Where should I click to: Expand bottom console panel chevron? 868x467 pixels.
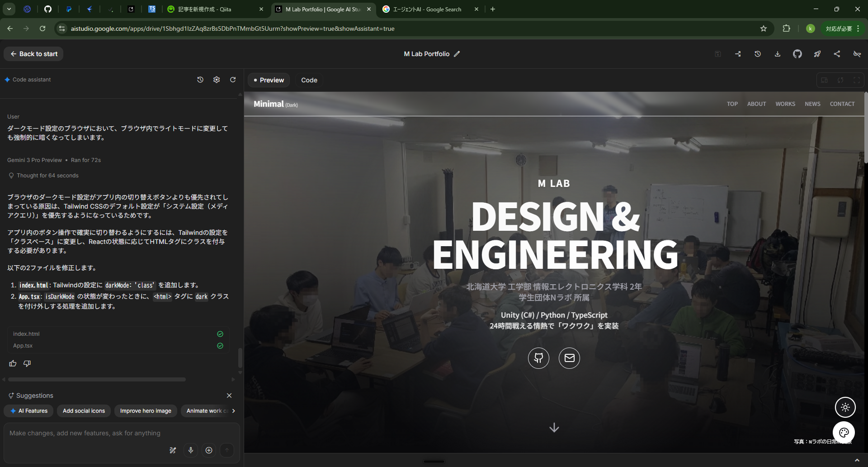857,461
